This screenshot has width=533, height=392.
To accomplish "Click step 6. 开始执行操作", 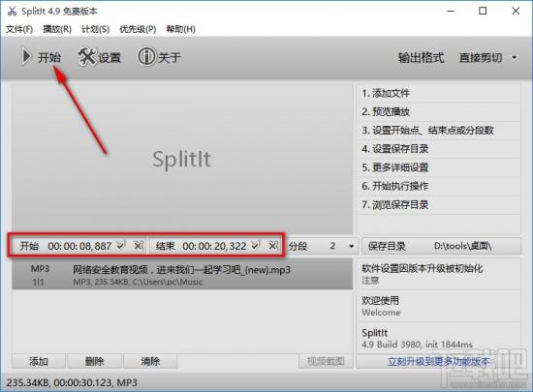I will tap(438, 186).
